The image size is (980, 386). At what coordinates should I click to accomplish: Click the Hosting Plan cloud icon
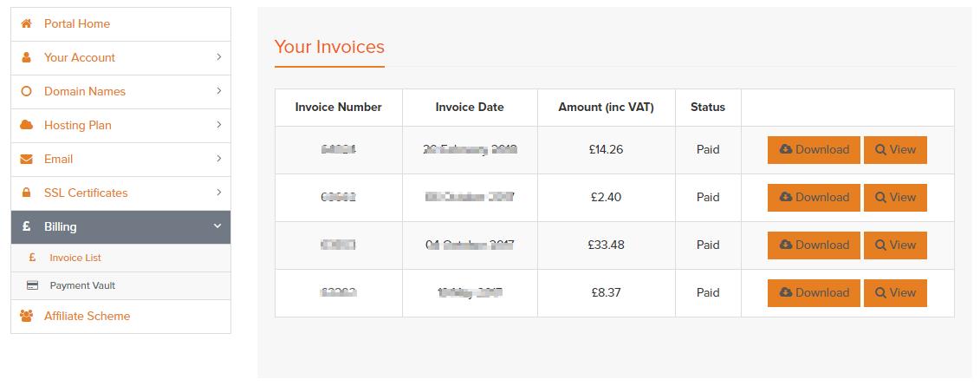pyautogui.click(x=26, y=125)
